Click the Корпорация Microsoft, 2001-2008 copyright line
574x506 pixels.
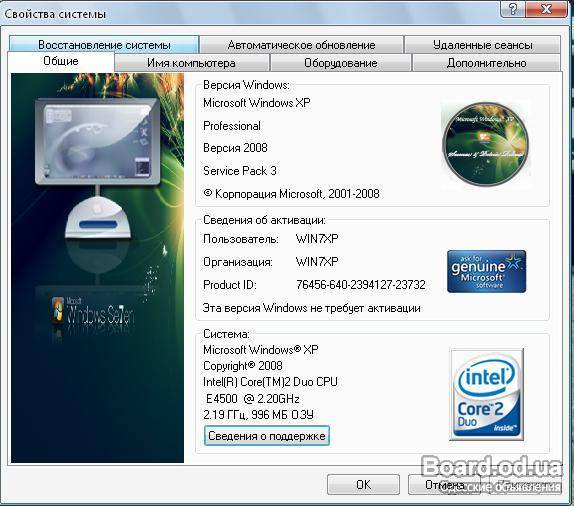tap(291, 193)
